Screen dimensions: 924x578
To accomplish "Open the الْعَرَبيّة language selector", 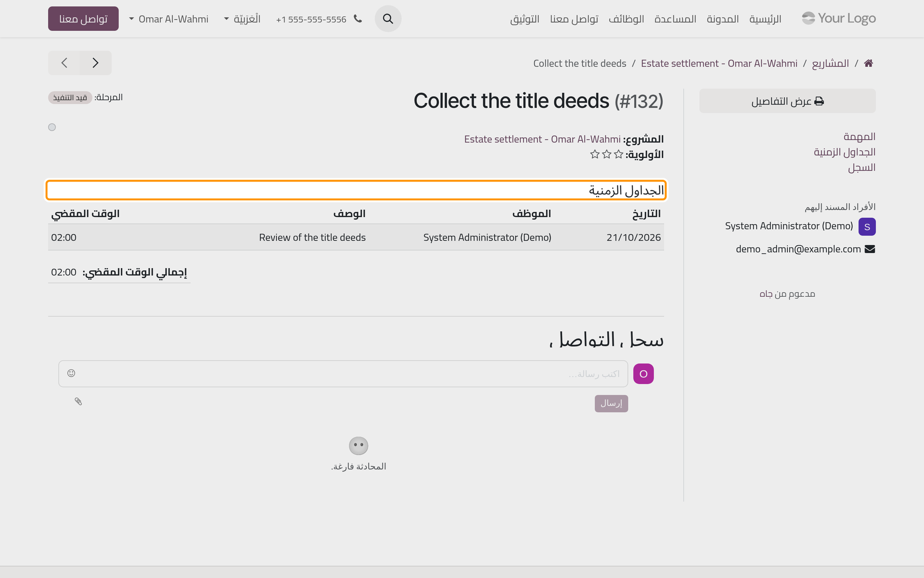I will coord(243,19).
